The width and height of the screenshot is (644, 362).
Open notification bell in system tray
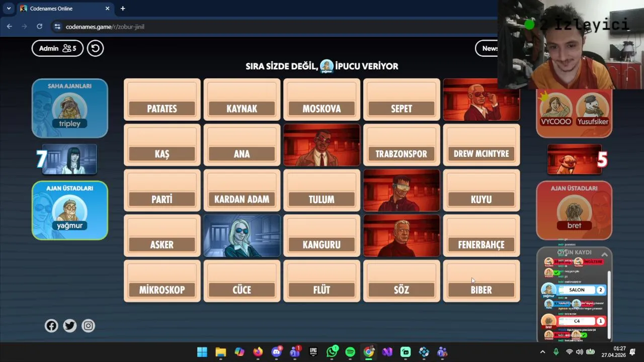[632, 352]
